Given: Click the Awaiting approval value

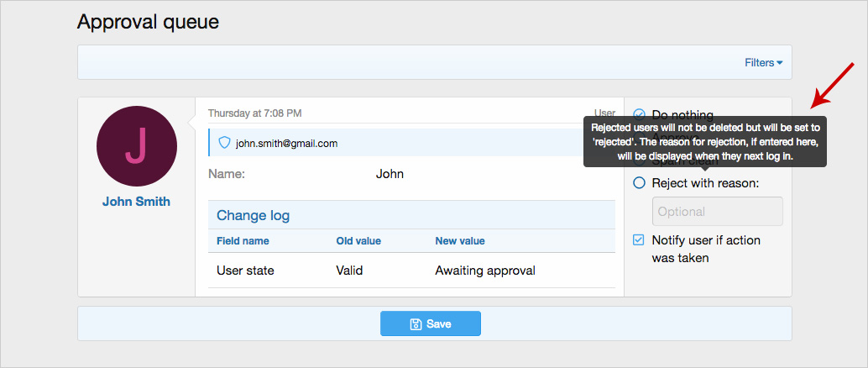Looking at the screenshot, I should point(485,271).
